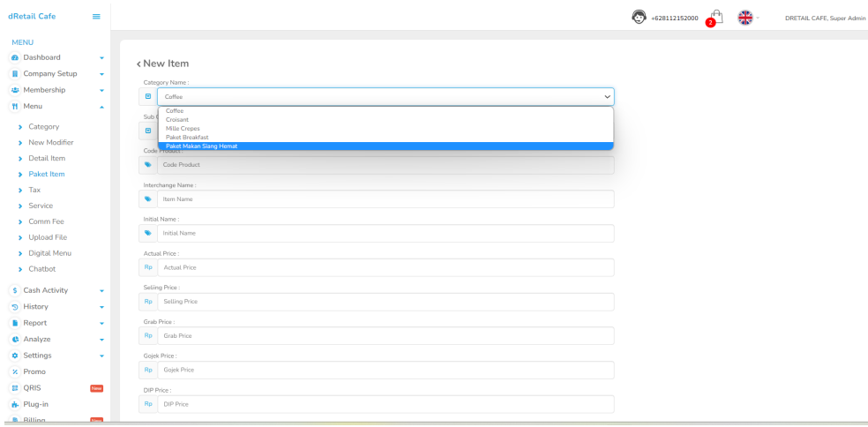The height and width of the screenshot is (427, 868).
Task: Open the shopping bag notifications icon
Action: click(715, 17)
